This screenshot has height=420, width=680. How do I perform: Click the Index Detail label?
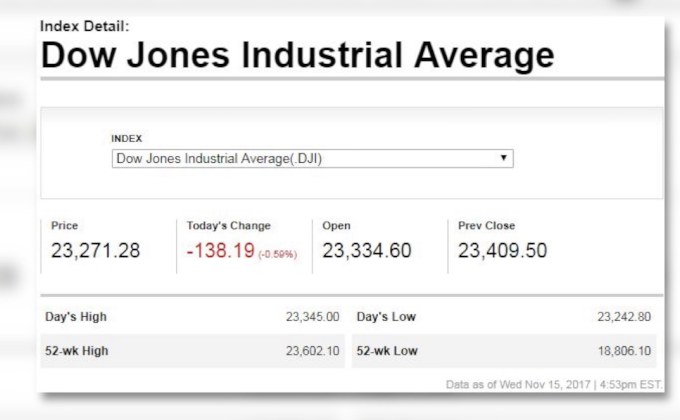pyautogui.click(x=85, y=25)
